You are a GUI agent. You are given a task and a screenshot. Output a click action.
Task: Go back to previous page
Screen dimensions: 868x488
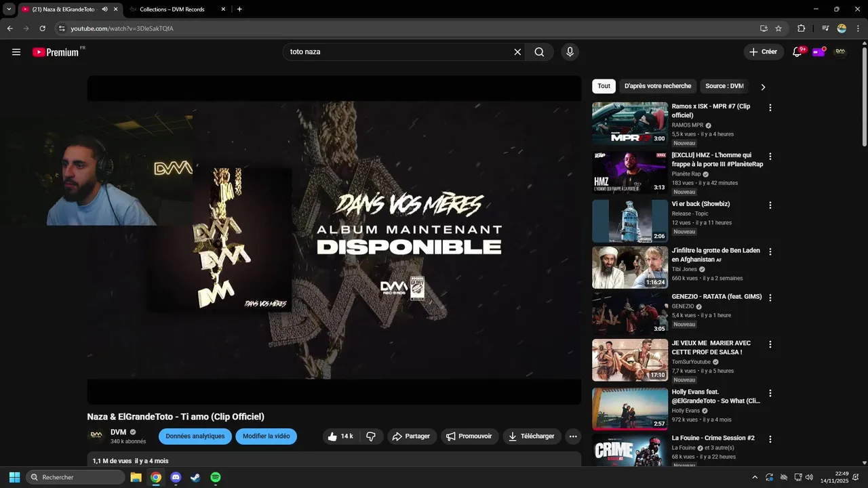[9, 28]
